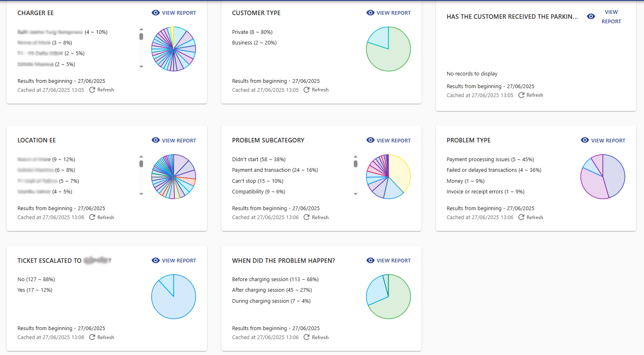The image size is (644, 355).
Task: Click the eye icon on the Charger EE card
Action: tap(155, 13)
